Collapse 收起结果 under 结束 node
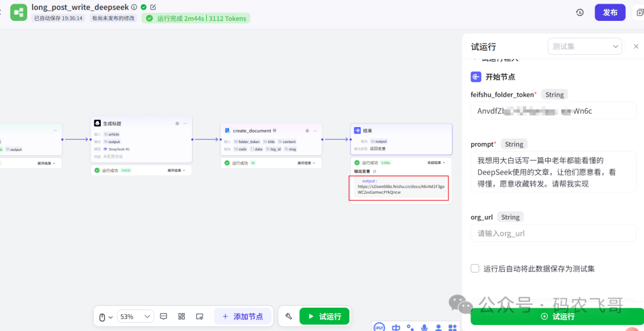This screenshot has height=331, width=644. [436, 163]
